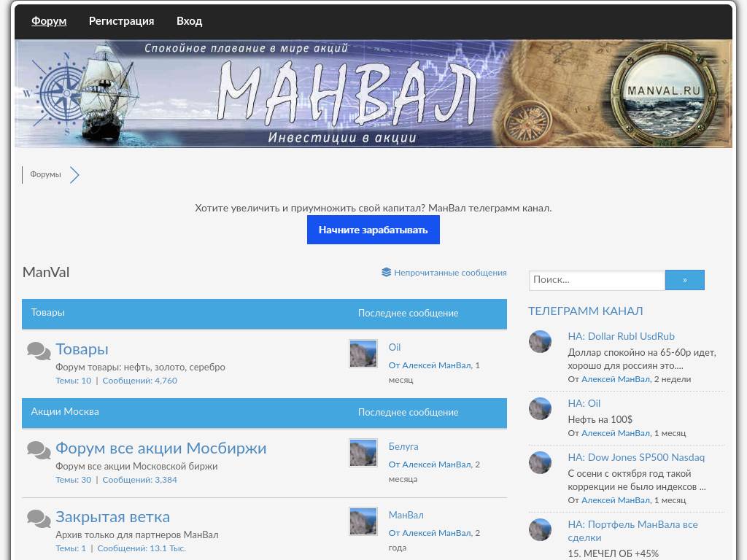Viewport: 747px width, 560px height.
Task: Open the Темы: 30 link for Мосбиржи forum
Action: pyautogui.click(x=73, y=480)
